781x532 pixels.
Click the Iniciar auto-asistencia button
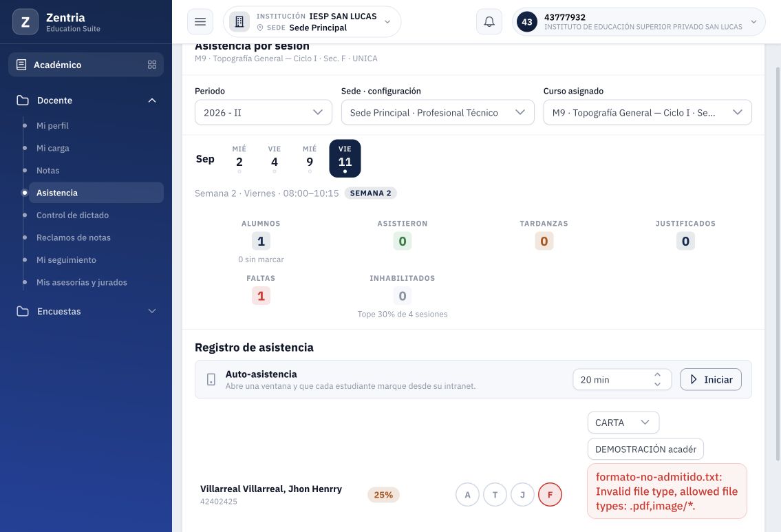tap(711, 380)
